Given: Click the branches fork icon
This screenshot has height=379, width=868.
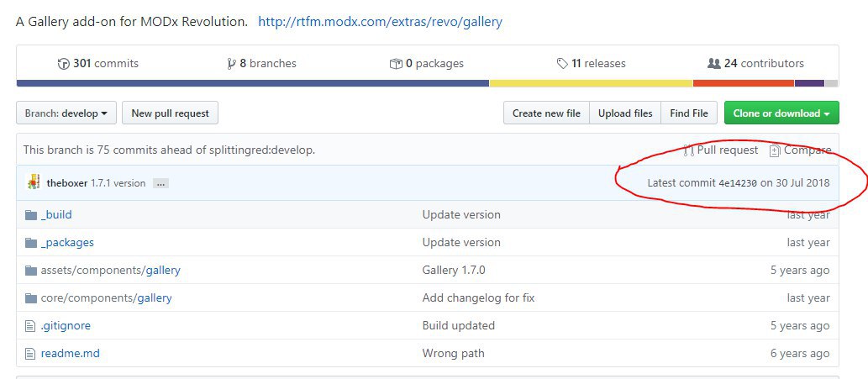Looking at the screenshot, I should 231,64.
